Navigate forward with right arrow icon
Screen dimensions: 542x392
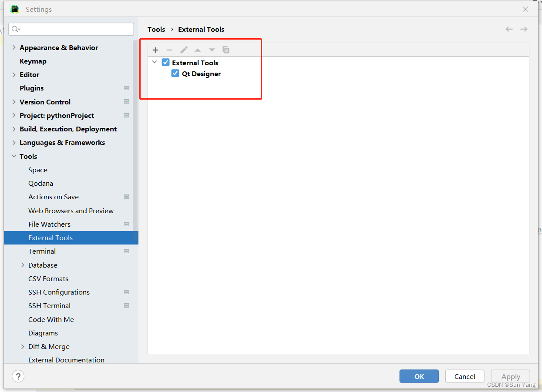(x=524, y=29)
